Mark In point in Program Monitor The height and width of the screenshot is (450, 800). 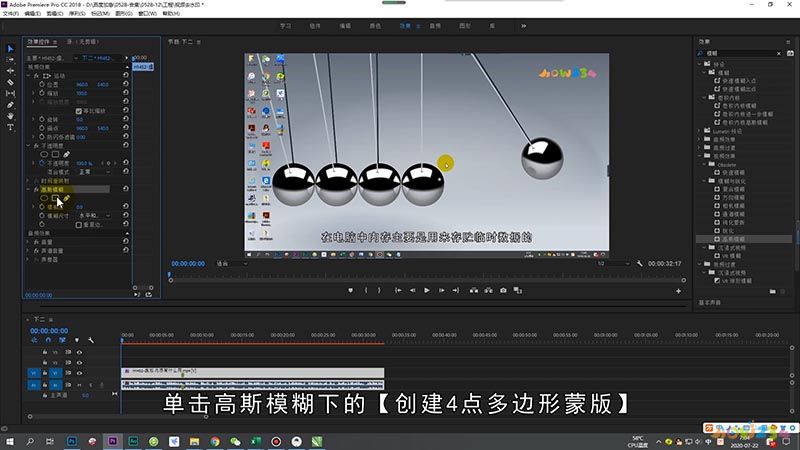click(x=366, y=290)
